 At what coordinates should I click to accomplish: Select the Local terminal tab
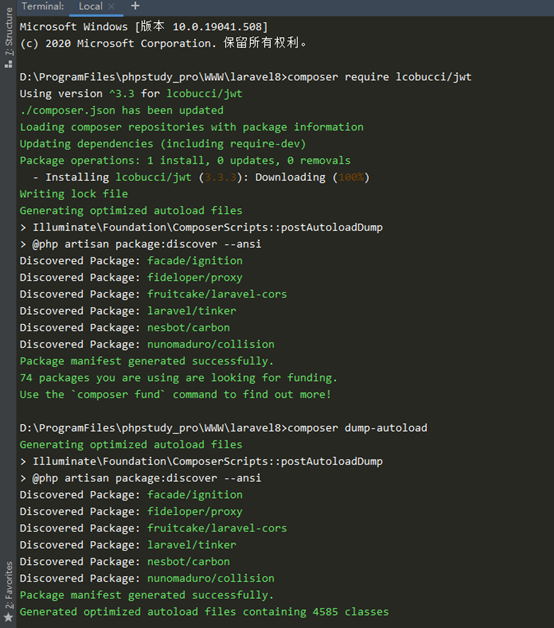[x=91, y=6]
